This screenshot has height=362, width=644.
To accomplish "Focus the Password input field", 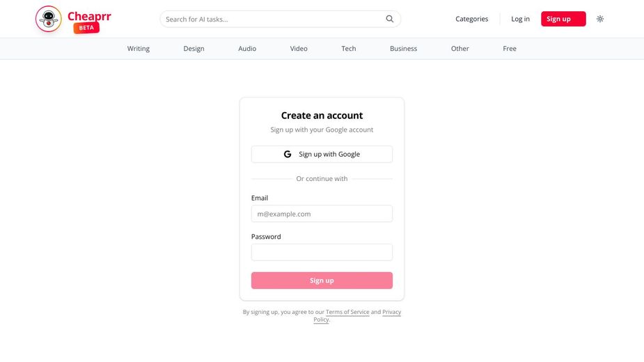I will coord(322,252).
